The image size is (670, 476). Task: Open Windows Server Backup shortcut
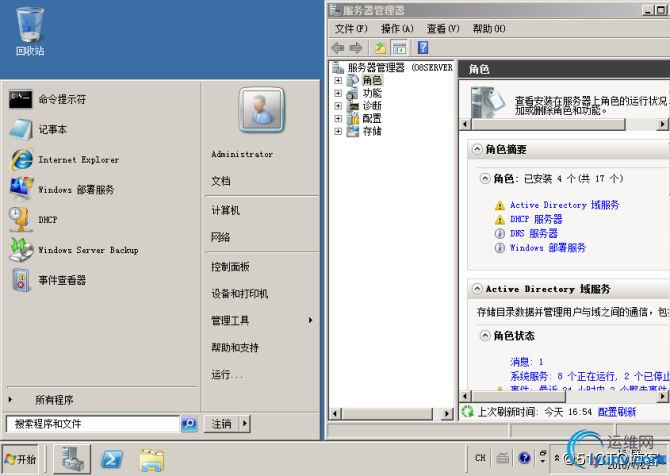(x=73, y=250)
